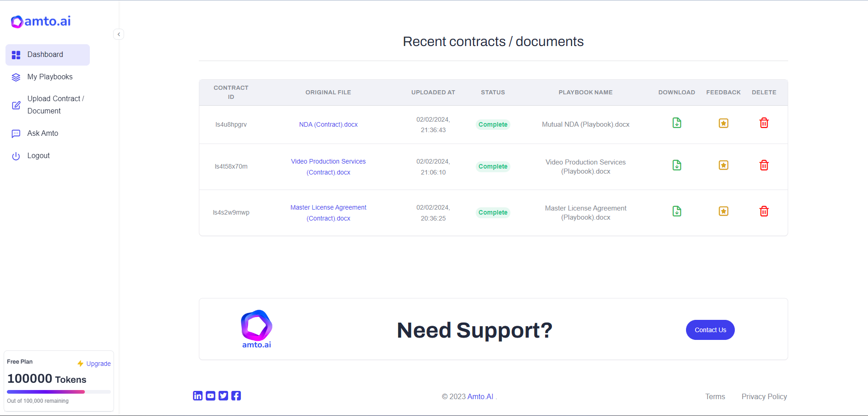Screen dimensions: 868x416
Task: Download the Video Production Services contract
Action: (676, 165)
